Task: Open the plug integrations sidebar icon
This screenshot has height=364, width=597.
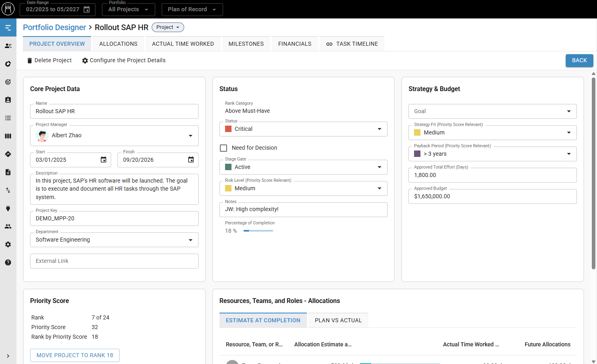Action: pyautogui.click(x=8, y=208)
